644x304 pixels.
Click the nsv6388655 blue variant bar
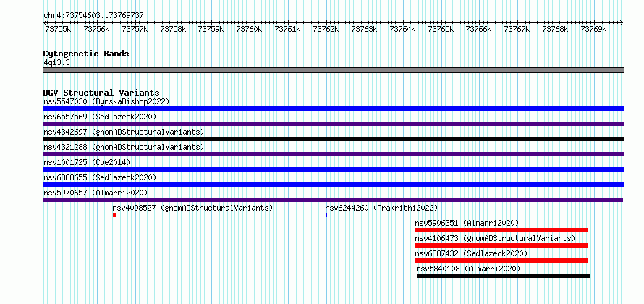click(x=333, y=185)
